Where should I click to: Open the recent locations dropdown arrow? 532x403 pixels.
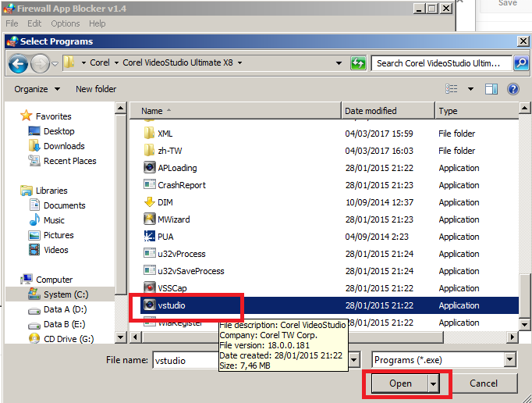point(55,63)
